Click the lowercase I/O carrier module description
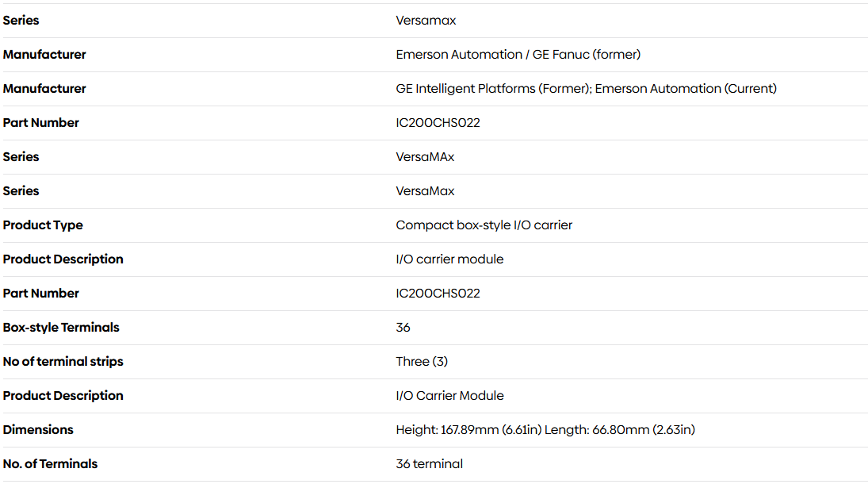868x484 pixels. 449,259
